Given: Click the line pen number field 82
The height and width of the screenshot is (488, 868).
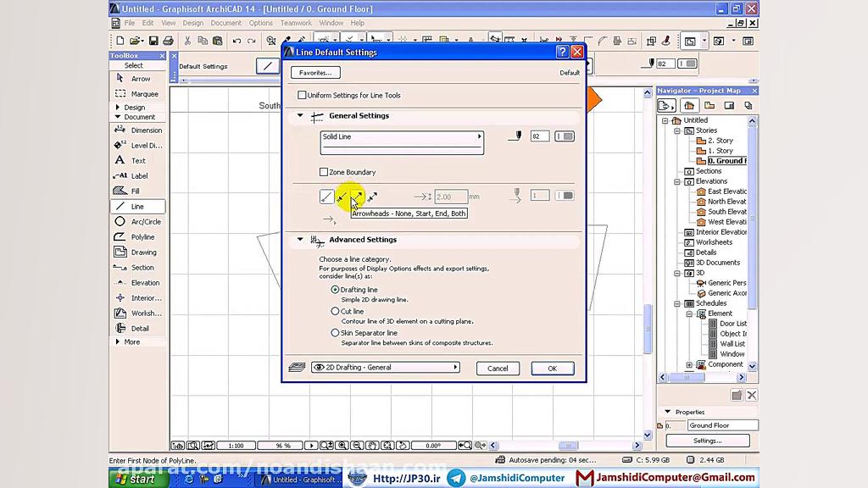Looking at the screenshot, I should click(540, 136).
